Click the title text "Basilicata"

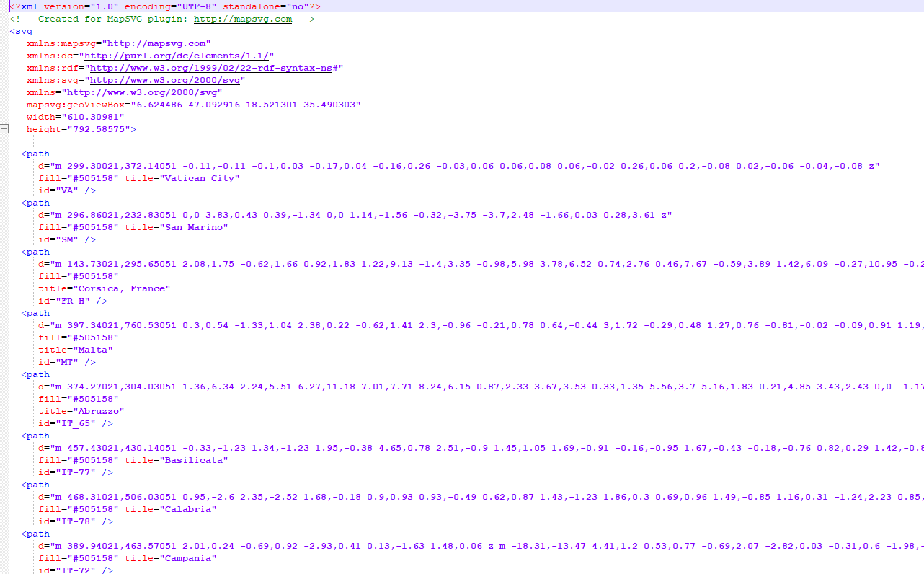pos(194,460)
